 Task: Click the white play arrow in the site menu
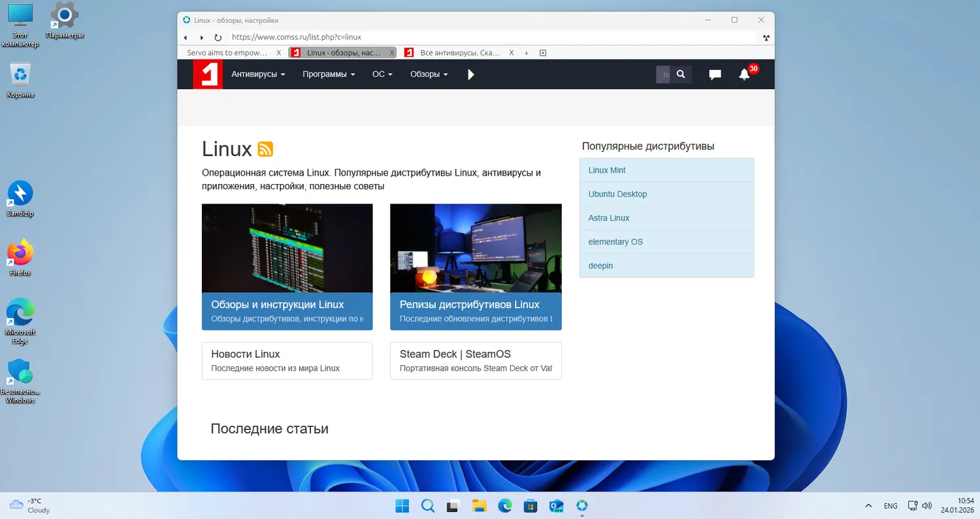[x=471, y=74]
